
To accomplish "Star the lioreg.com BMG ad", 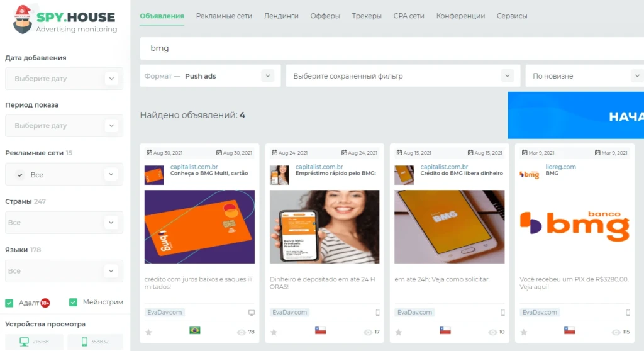I will (524, 332).
